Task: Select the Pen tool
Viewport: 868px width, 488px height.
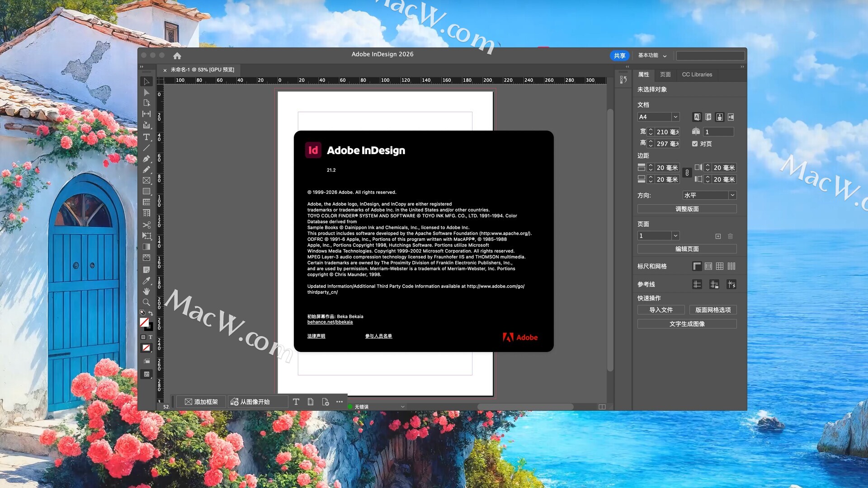Action: pos(146,159)
